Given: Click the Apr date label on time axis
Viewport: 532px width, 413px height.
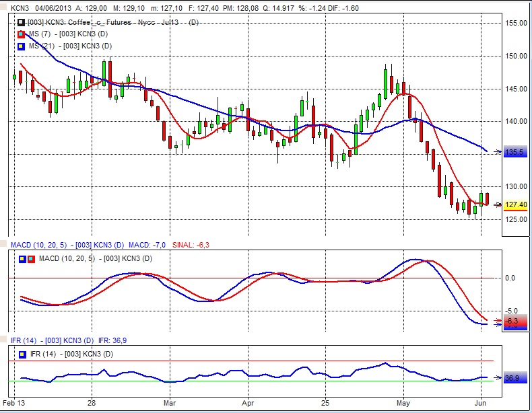Looking at the screenshot, I should (x=248, y=404).
